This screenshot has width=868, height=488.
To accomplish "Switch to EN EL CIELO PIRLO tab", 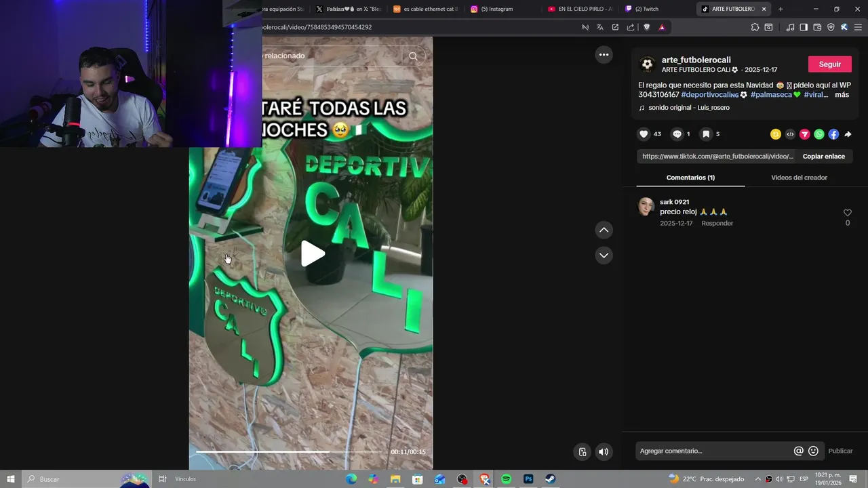I will 580,9.
